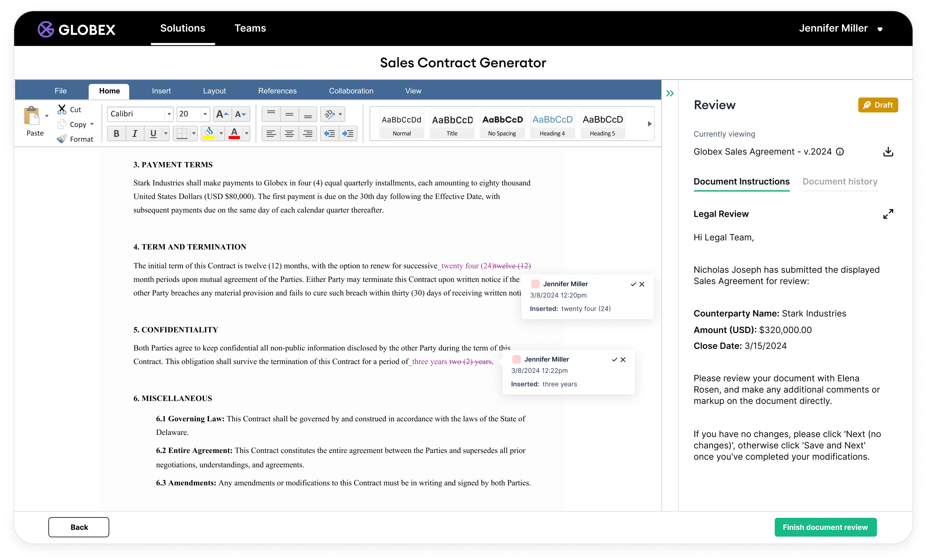Viewport: 926px width, 560px height.
Task: Download the Globex Sales Agreement document
Action: [x=888, y=151]
